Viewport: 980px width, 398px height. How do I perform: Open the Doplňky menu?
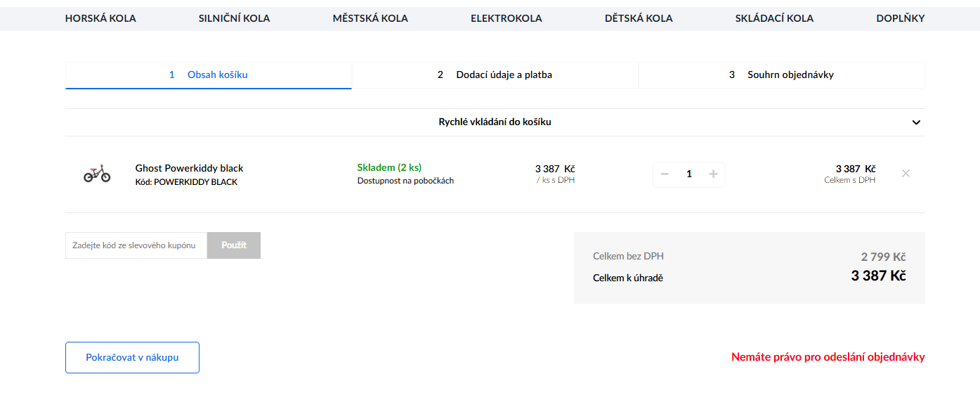(x=900, y=18)
